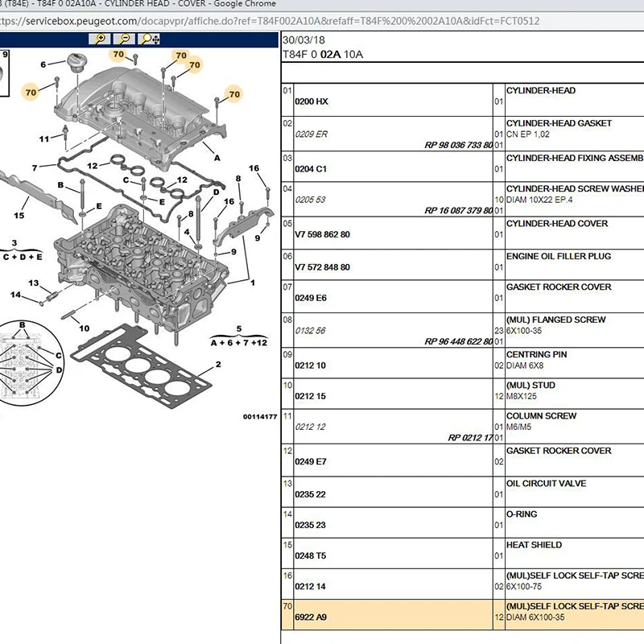Click row index 01 in parts table
The image size is (644, 644).
pyautogui.click(x=287, y=90)
